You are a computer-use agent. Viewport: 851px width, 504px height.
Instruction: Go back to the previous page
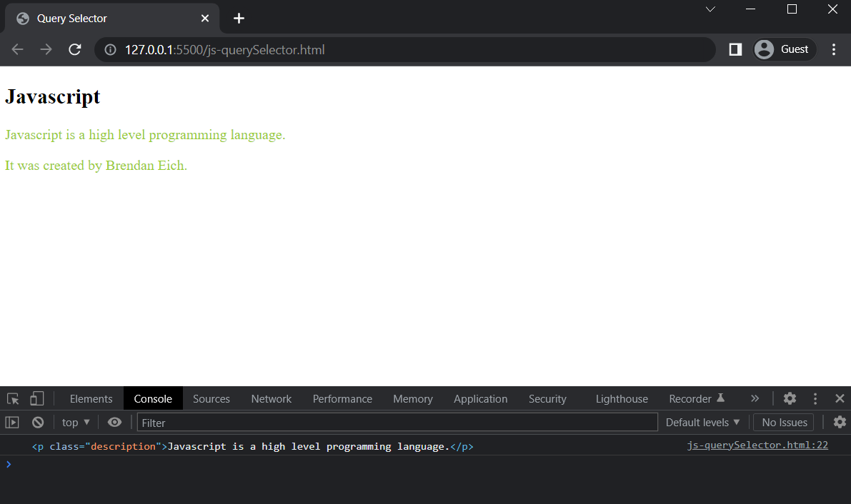pos(17,49)
